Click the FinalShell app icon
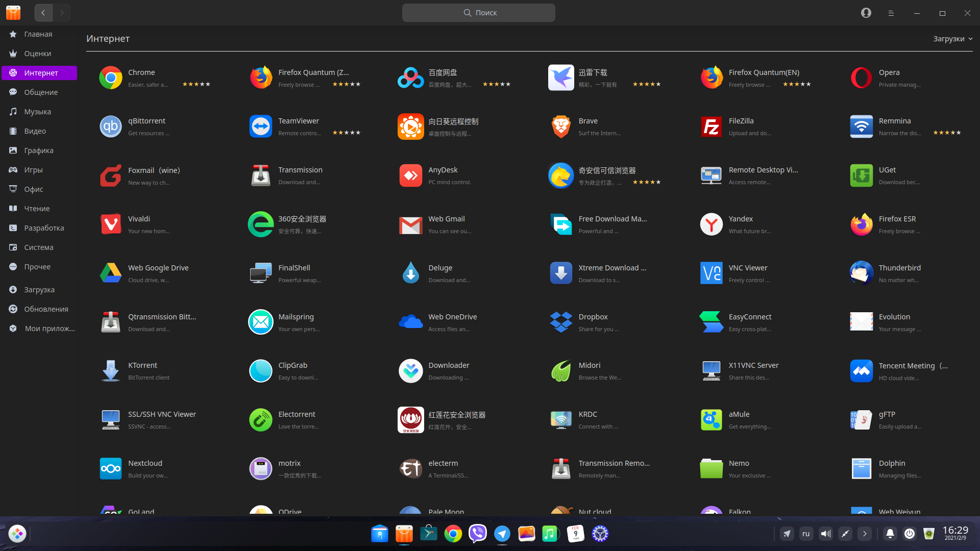Image resolution: width=980 pixels, height=551 pixels. [x=261, y=273]
